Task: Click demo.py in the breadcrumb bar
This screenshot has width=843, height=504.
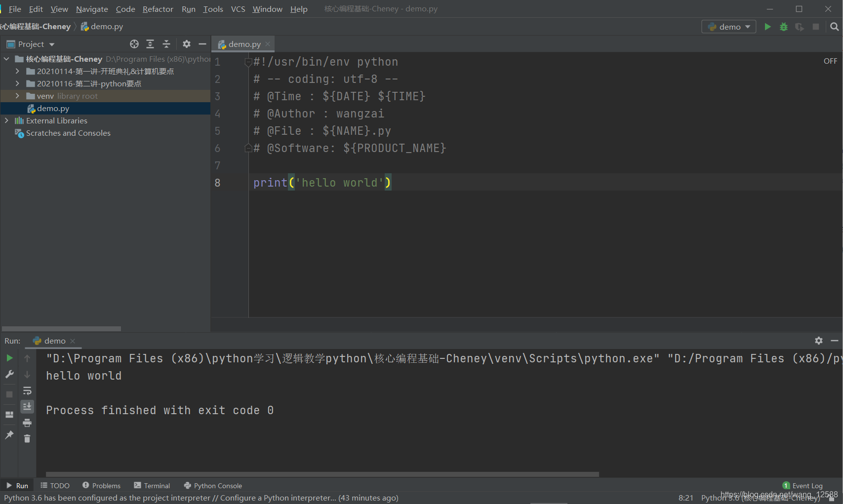Action: tap(102, 27)
